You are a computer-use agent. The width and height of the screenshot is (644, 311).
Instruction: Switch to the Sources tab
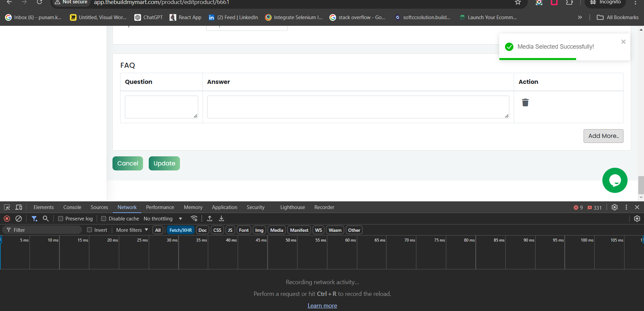click(99, 207)
